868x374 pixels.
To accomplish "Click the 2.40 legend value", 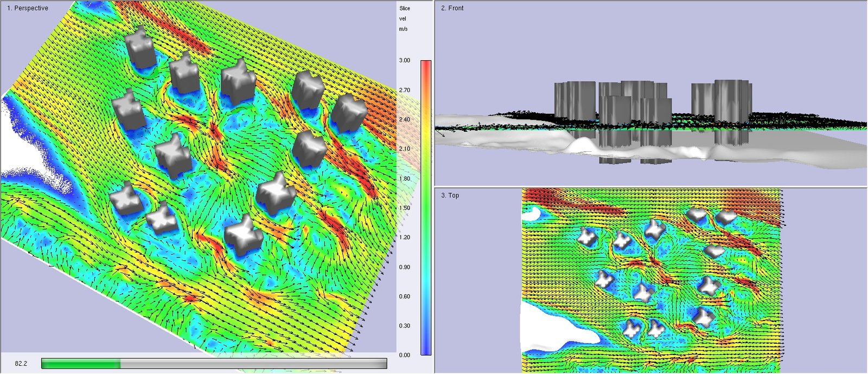I will 405,119.
